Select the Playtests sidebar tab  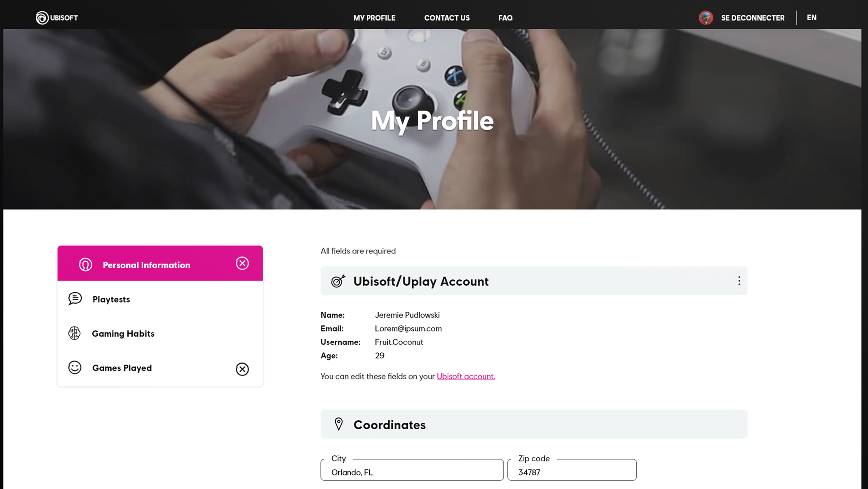tap(160, 299)
